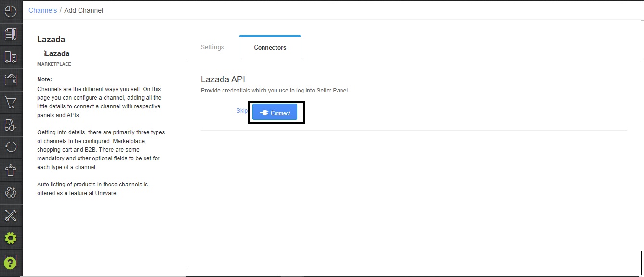Click the blue Connect button

click(x=275, y=113)
